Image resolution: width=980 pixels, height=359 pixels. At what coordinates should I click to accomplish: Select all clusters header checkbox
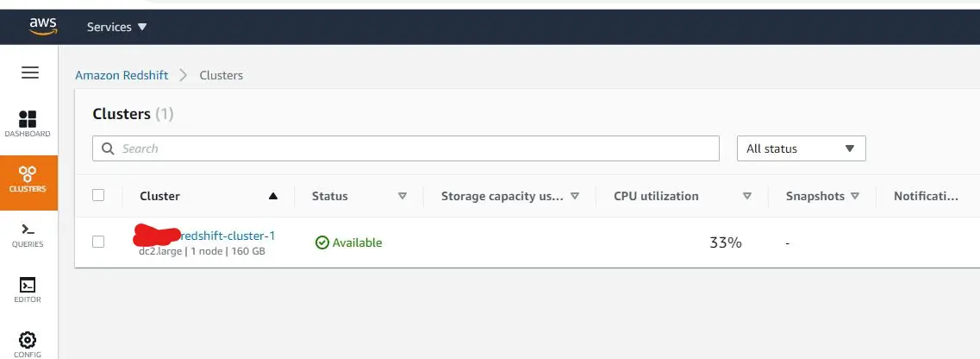pyautogui.click(x=98, y=195)
